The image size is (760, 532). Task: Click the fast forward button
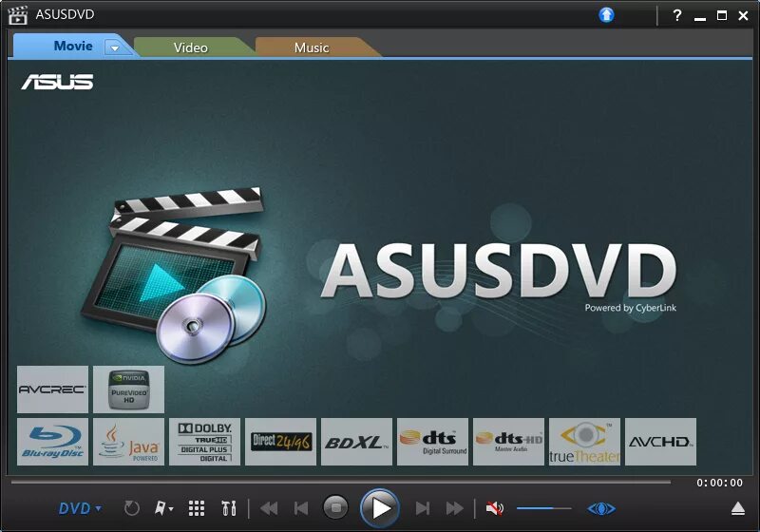pos(455,508)
